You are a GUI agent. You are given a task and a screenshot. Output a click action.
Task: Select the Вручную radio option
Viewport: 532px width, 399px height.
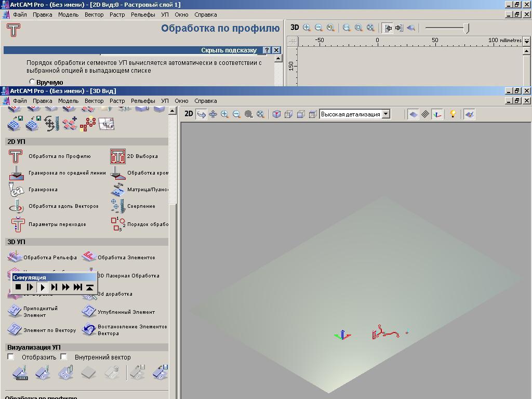tap(32, 82)
